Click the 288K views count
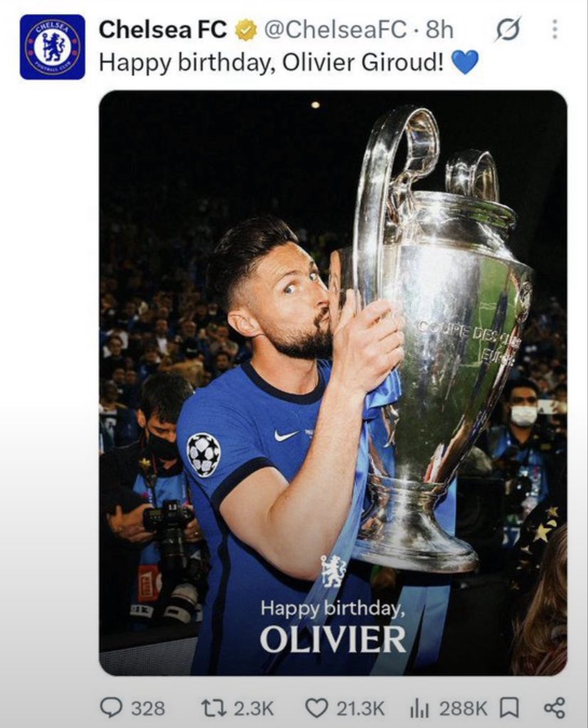The image size is (588, 728). (x=463, y=709)
